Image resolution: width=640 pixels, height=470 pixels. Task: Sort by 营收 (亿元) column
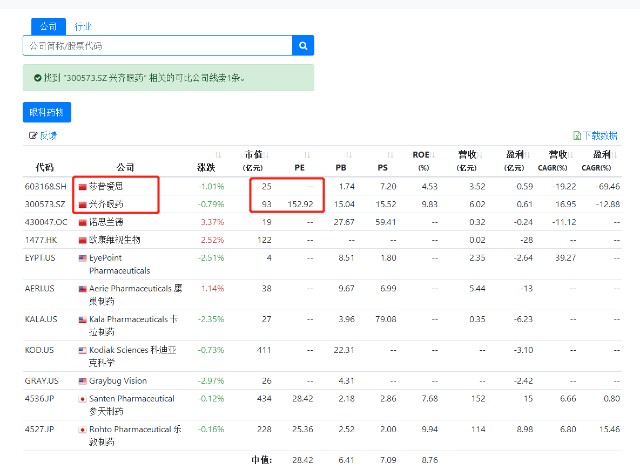pos(480,155)
